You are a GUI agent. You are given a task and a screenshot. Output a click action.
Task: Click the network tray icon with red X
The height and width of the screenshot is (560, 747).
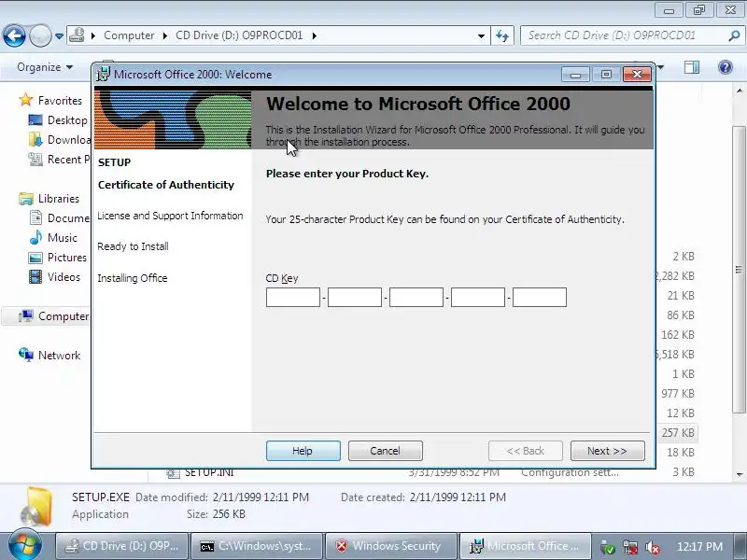point(630,548)
